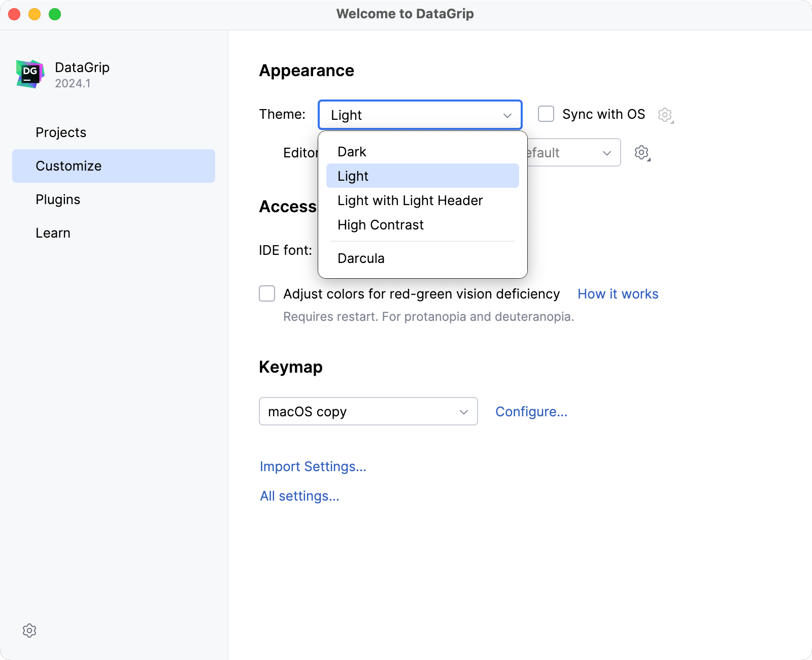
Task: Open the macOS copy keymap dropdown
Action: [368, 411]
